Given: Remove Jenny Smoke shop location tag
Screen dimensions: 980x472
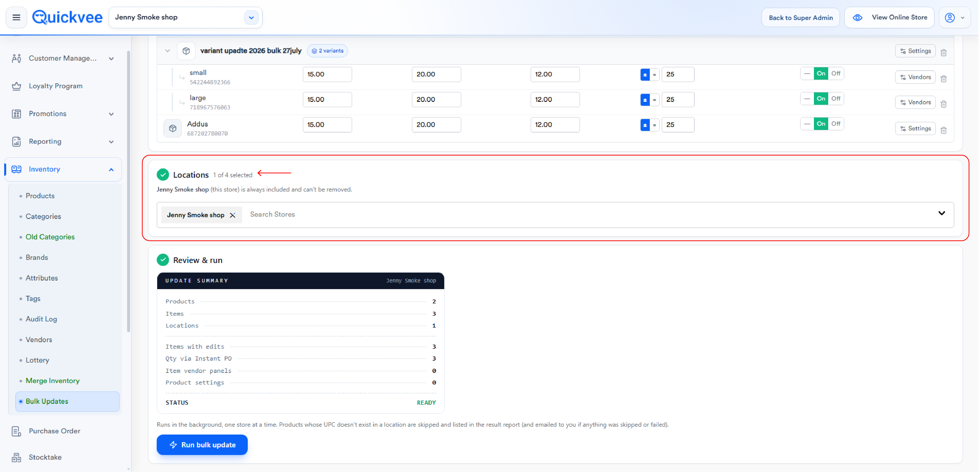Looking at the screenshot, I should pos(232,215).
